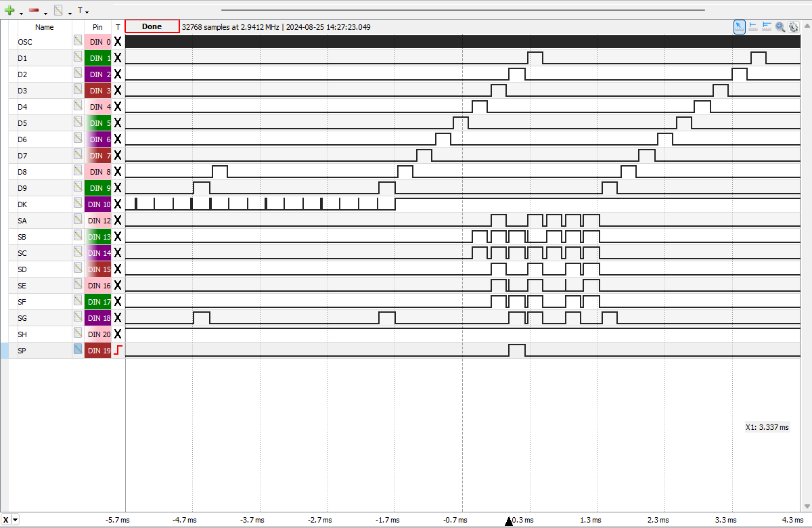Screen dimensions: 812x528
Task: Click the black position marker on time axis
Action: (509, 521)
